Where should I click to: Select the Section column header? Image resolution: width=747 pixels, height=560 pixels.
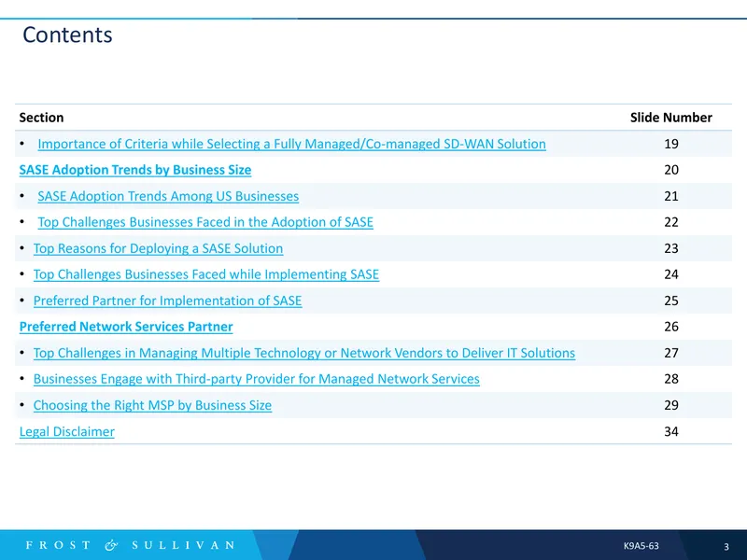click(x=41, y=118)
